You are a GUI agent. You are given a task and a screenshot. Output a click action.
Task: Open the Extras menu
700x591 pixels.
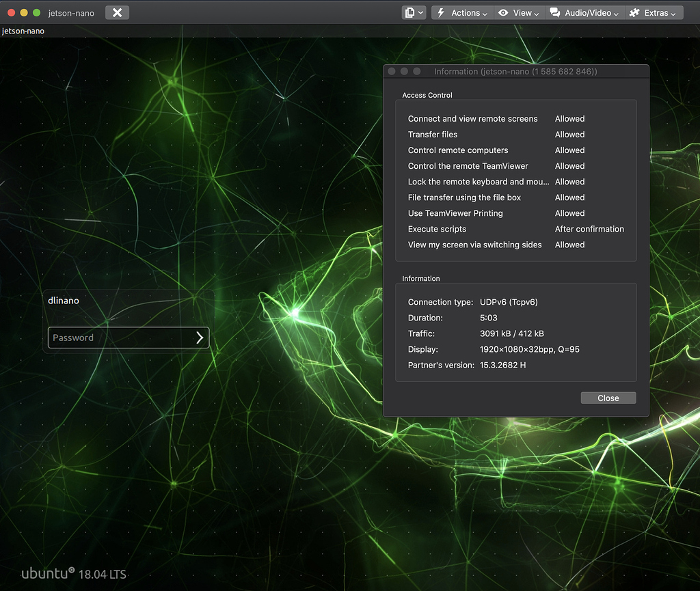pos(654,12)
